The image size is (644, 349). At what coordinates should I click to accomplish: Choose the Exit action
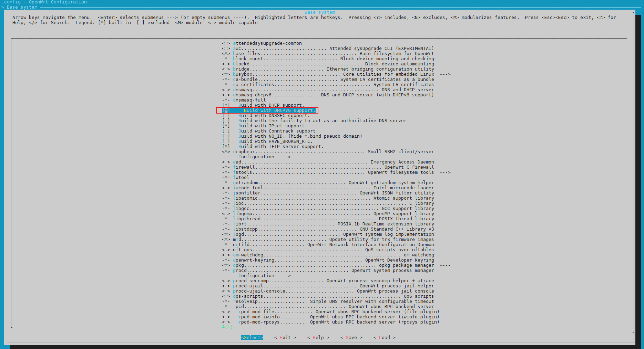[x=285, y=337]
